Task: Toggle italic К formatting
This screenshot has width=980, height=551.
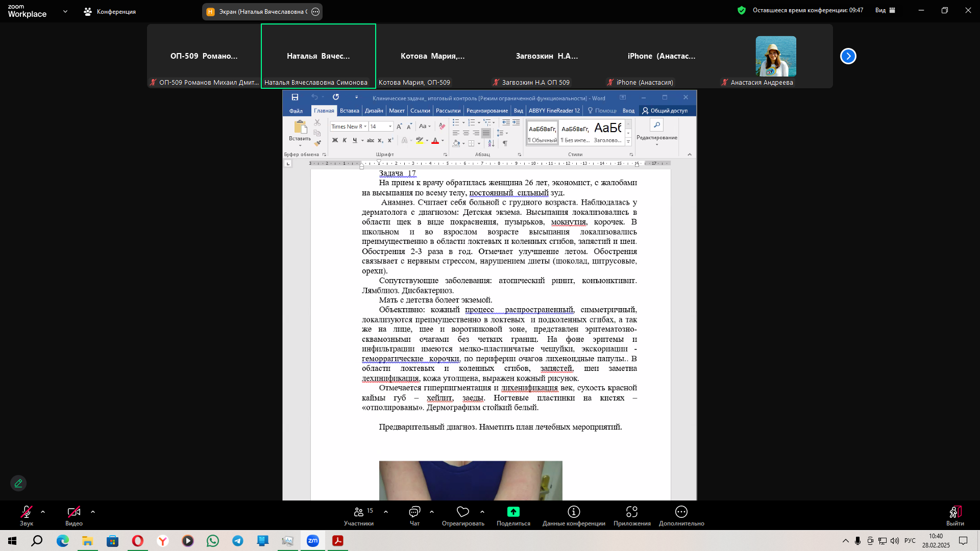Action: [345, 140]
